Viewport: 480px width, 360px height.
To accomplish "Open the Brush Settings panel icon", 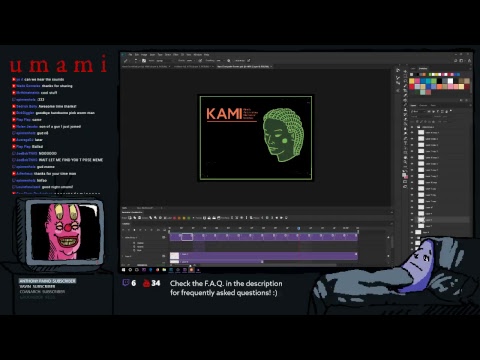I will coord(144,61).
